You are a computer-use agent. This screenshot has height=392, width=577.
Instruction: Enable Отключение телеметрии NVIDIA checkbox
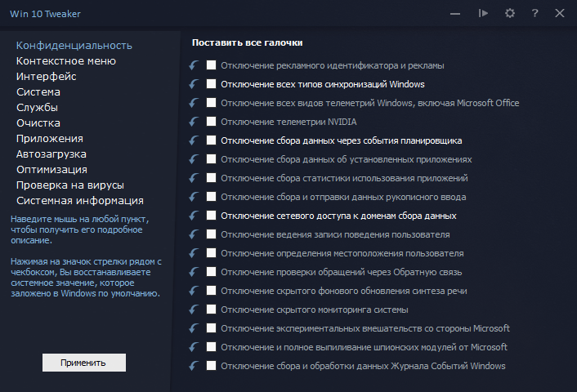coord(212,122)
